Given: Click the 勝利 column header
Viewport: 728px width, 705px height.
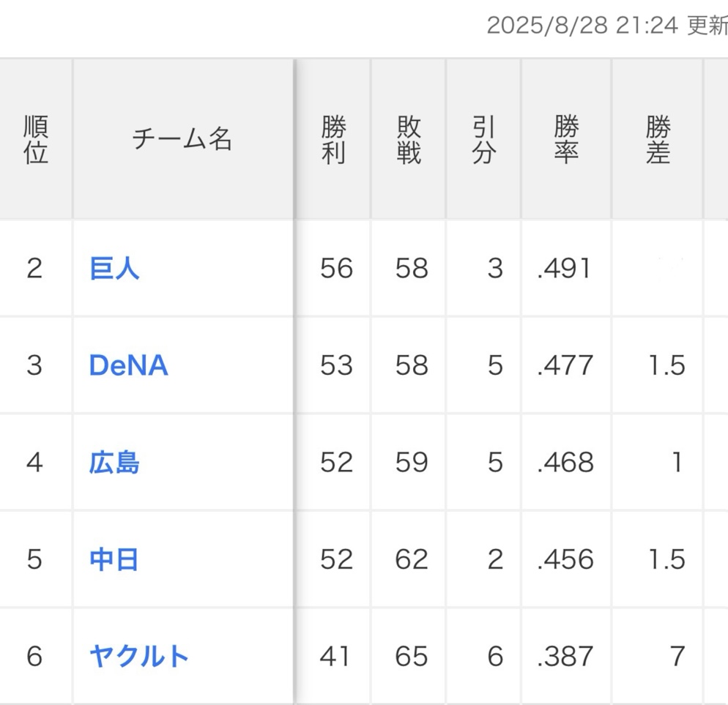Looking at the screenshot, I should 333,139.
